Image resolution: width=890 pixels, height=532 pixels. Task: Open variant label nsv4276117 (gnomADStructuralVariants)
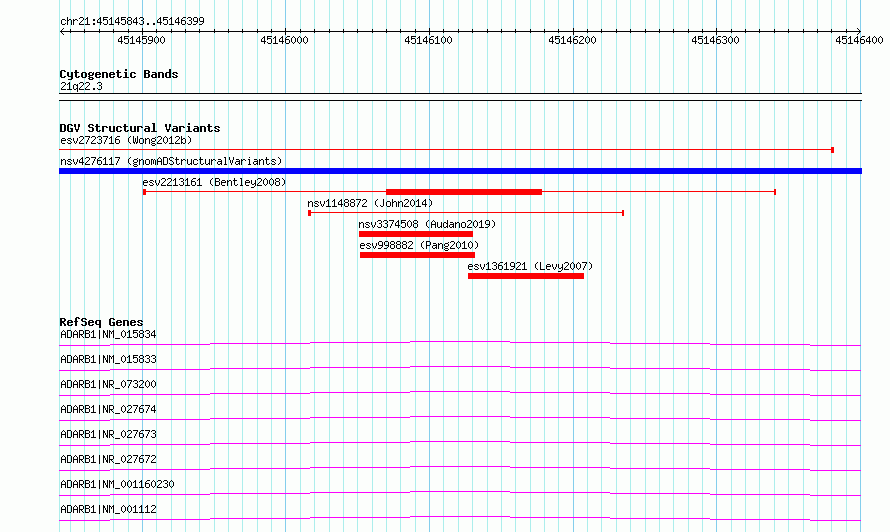coord(171,161)
